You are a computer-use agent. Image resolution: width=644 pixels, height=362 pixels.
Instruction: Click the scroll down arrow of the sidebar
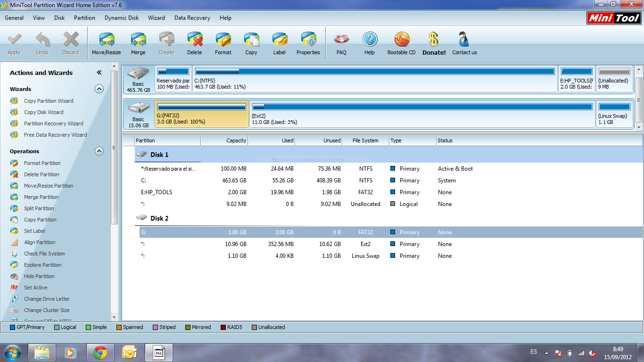click(114, 317)
